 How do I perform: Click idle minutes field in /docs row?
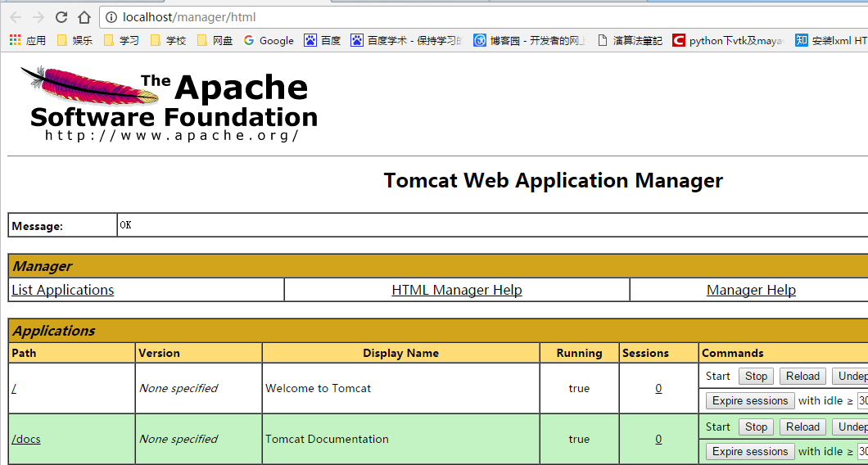pyautogui.click(x=863, y=452)
